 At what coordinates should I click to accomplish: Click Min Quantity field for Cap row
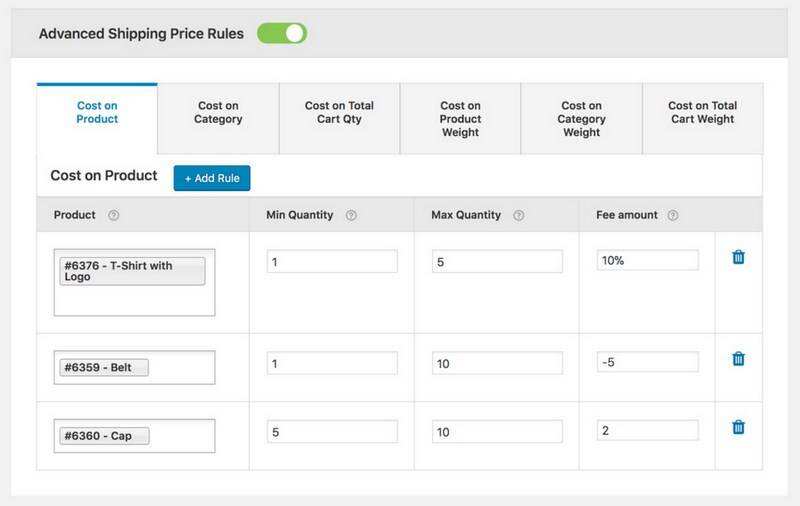pyautogui.click(x=332, y=431)
